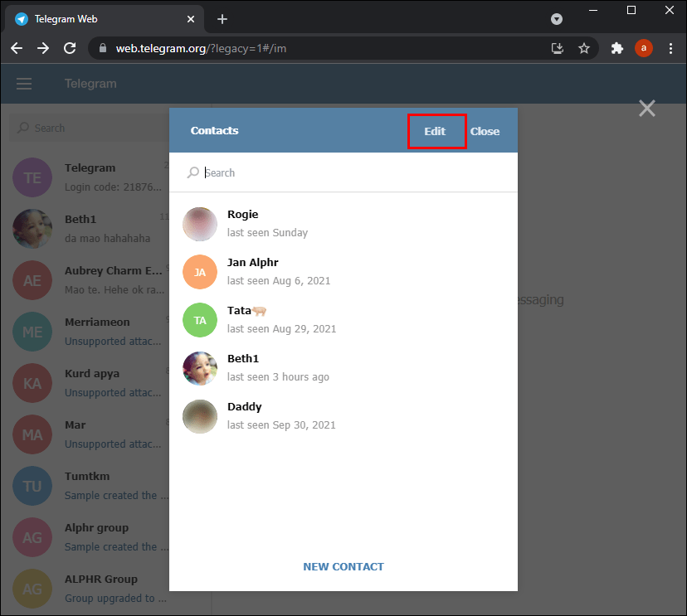Click the Tumtkm group avatar
Screen dimensions: 687x616
point(32,486)
